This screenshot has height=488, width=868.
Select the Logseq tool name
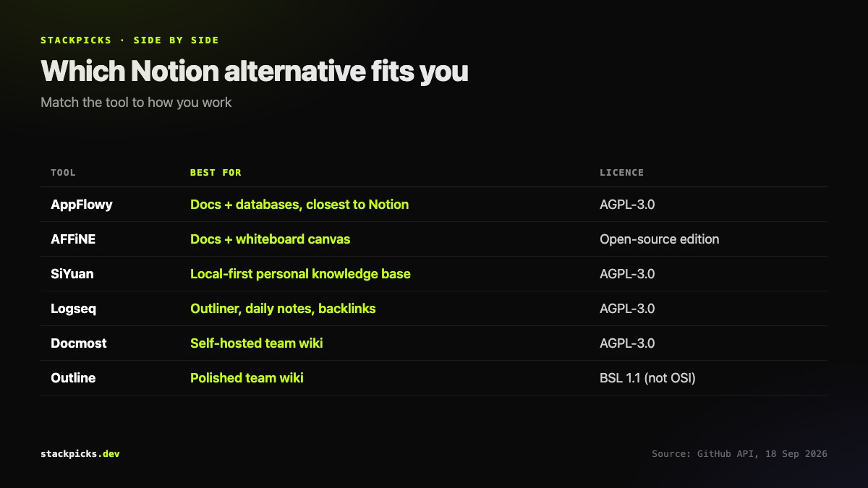pyautogui.click(x=74, y=309)
